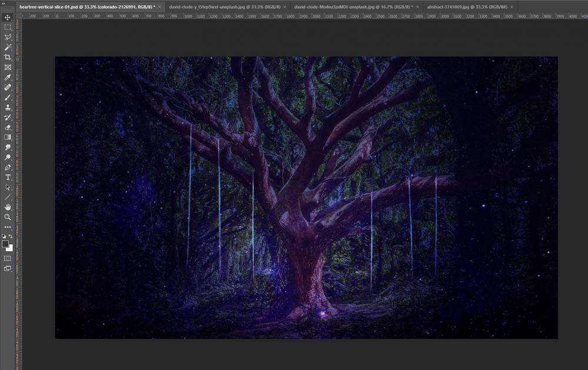Open the foreground color picker
Viewport: 588px width, 370px height.
pos(5,244)
